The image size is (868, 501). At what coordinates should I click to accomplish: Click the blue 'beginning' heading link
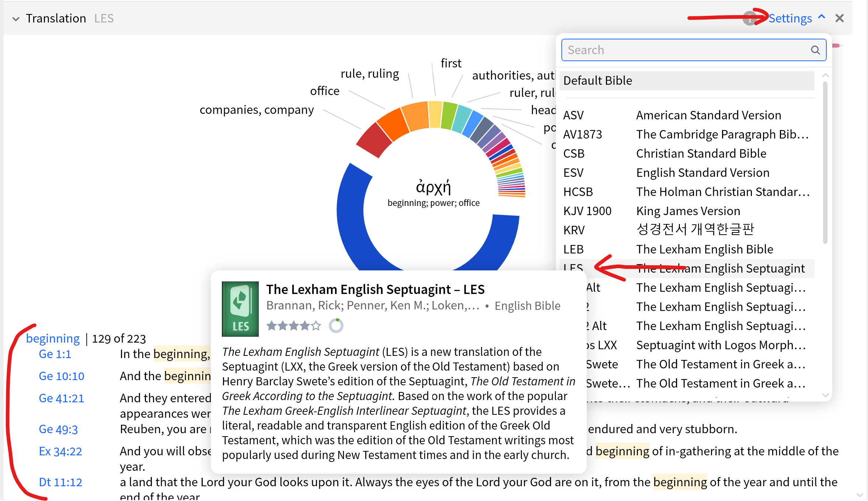point(53,339)
